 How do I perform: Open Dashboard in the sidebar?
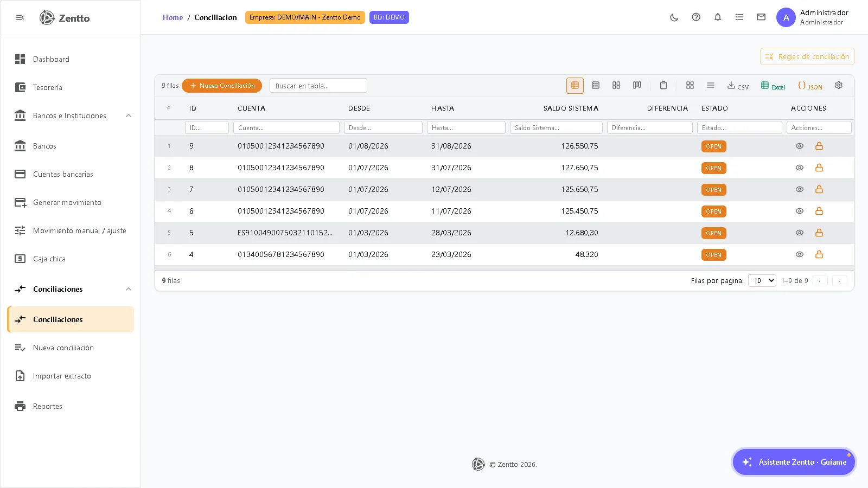click(x=71, y=59)
